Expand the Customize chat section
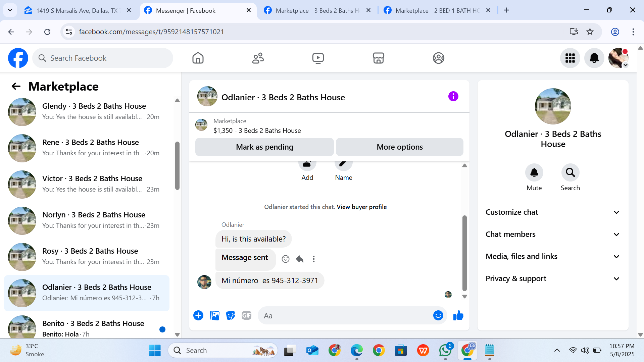 coord(553,212)
